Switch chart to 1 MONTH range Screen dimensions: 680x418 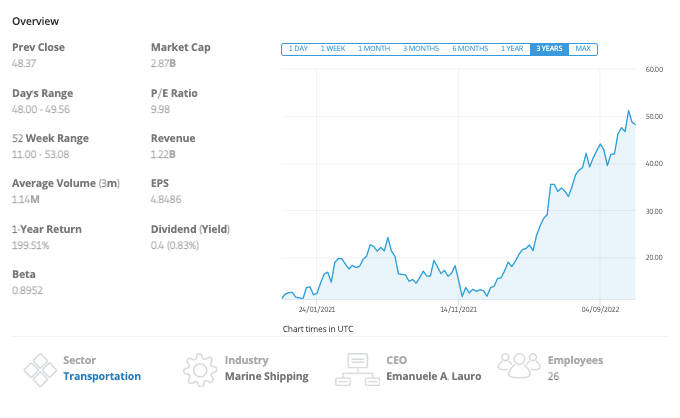(x=373, y=49)
